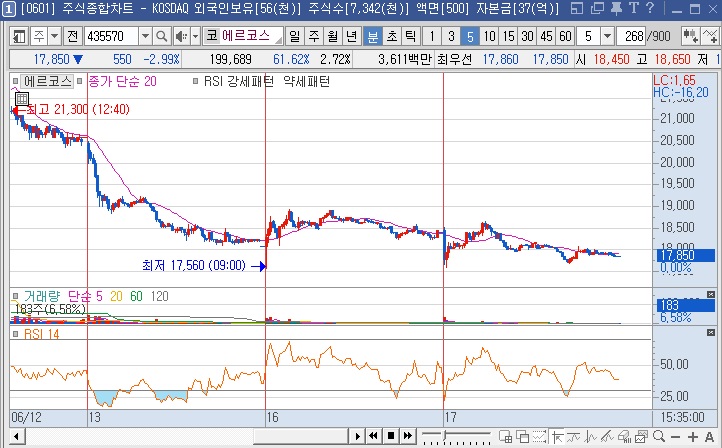Edit the stock code field 435570
Screen dimensions: 722x448
click(x=111, y=36)
